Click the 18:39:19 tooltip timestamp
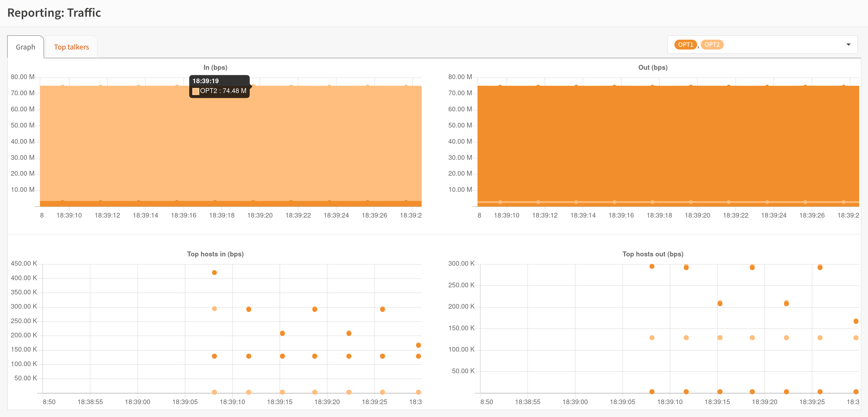The image size is (868, 417). click(206, 81)
